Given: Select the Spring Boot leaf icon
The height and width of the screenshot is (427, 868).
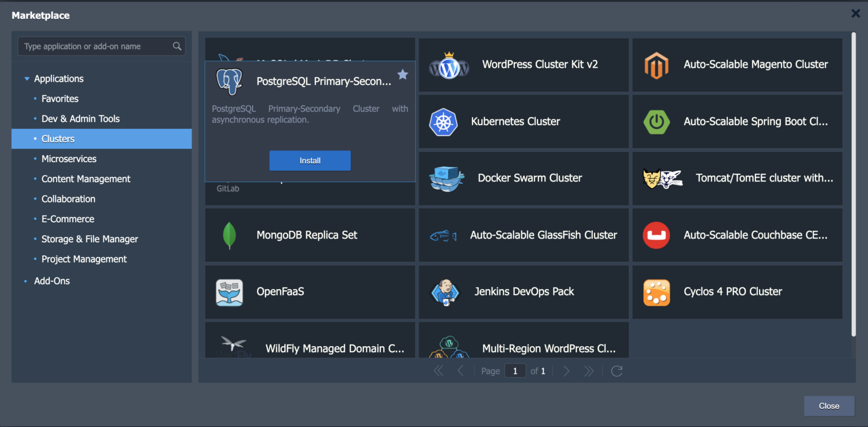Looking at the screenshot, I should (657, 122).
